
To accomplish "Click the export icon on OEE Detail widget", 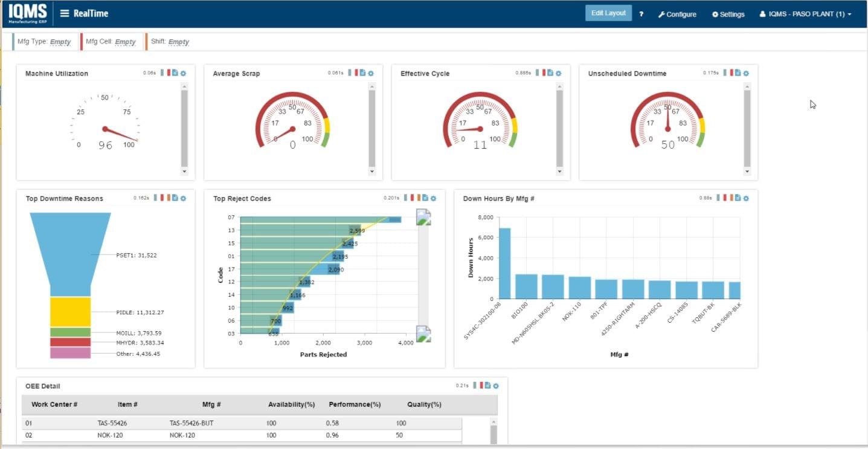I will tap(487, 386).
